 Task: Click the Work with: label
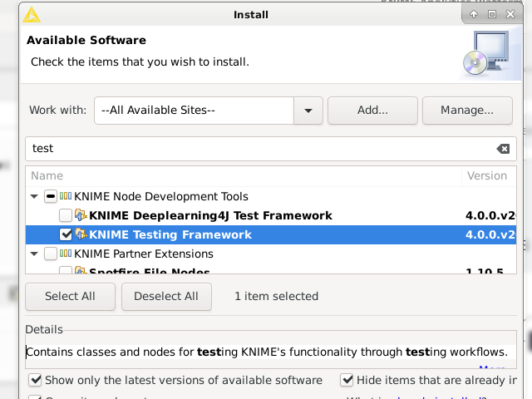57,111
